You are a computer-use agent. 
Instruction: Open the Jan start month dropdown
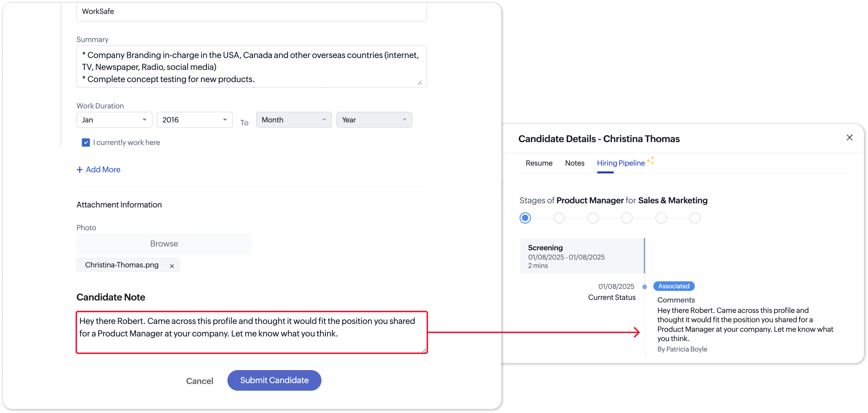coord(114,120)
